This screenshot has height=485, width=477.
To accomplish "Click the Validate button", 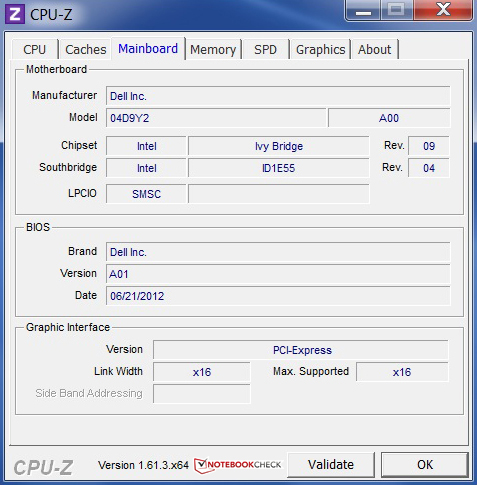I will pos(331,465).
